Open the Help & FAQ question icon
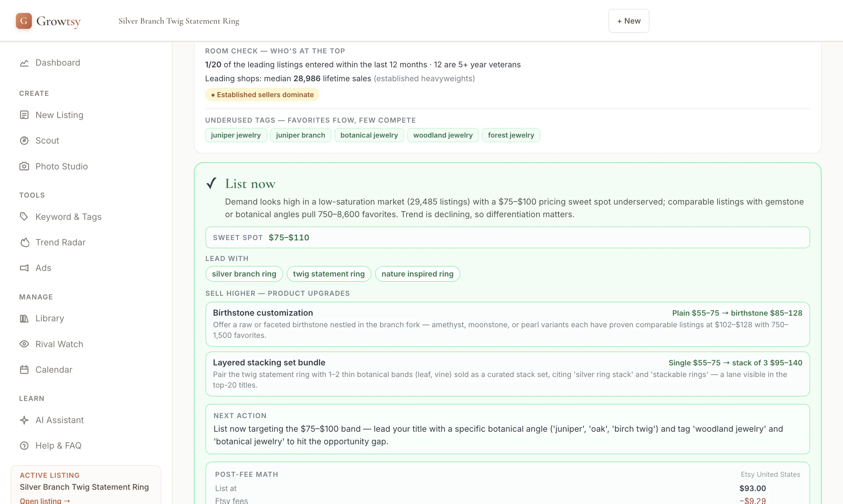 pos(24,446)
